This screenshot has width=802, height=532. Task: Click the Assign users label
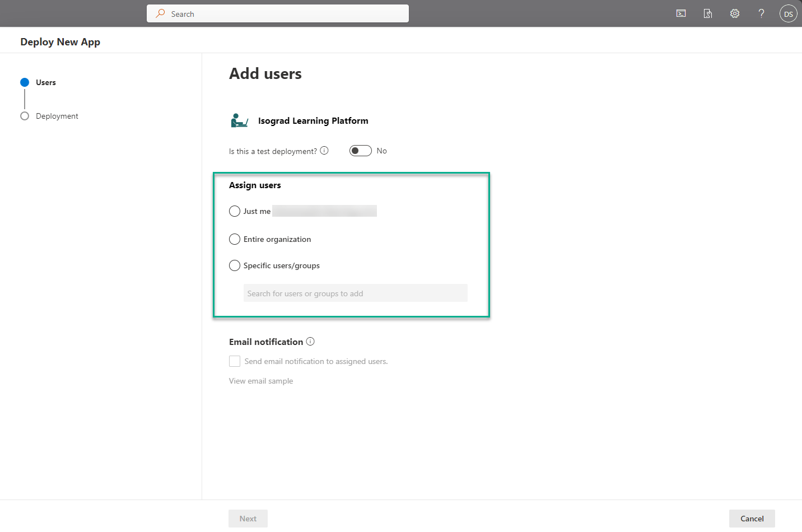[255, 185]
